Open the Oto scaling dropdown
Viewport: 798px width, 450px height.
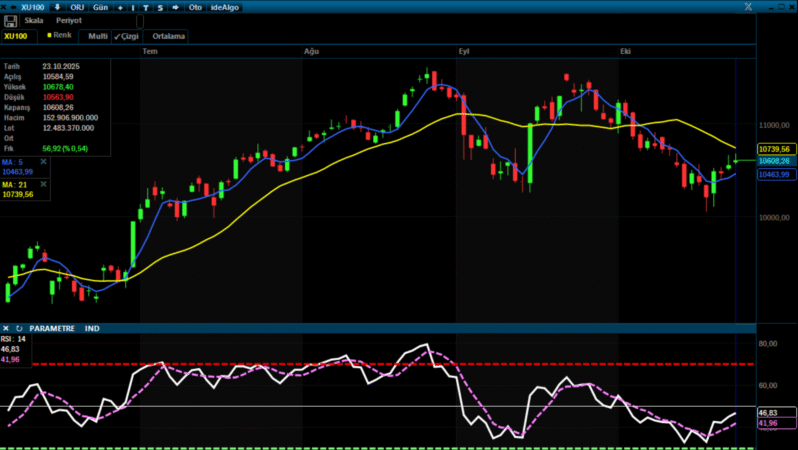(x=196, y=7)
